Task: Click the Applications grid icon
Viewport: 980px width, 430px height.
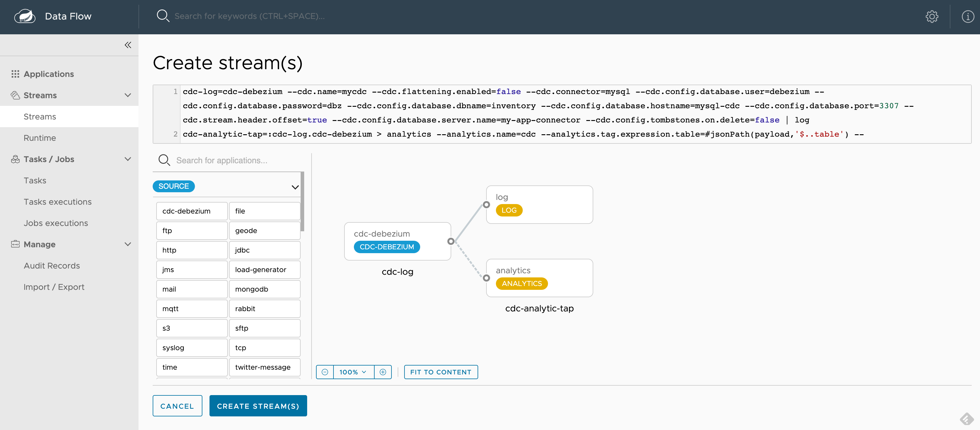Action: 15,74
